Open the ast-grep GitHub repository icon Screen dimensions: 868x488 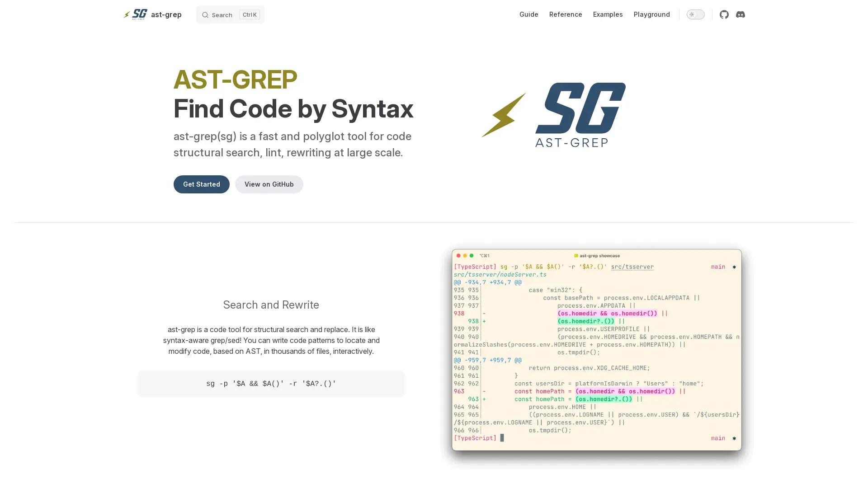click(724, 14)
